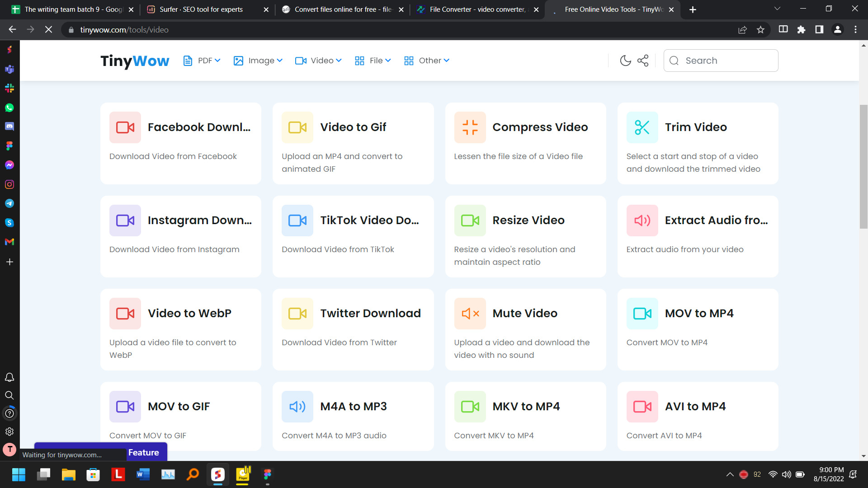Switch to the Surfer SEO tool tab
This screenshot has height=488, width=868.
[x=207, y=9]
